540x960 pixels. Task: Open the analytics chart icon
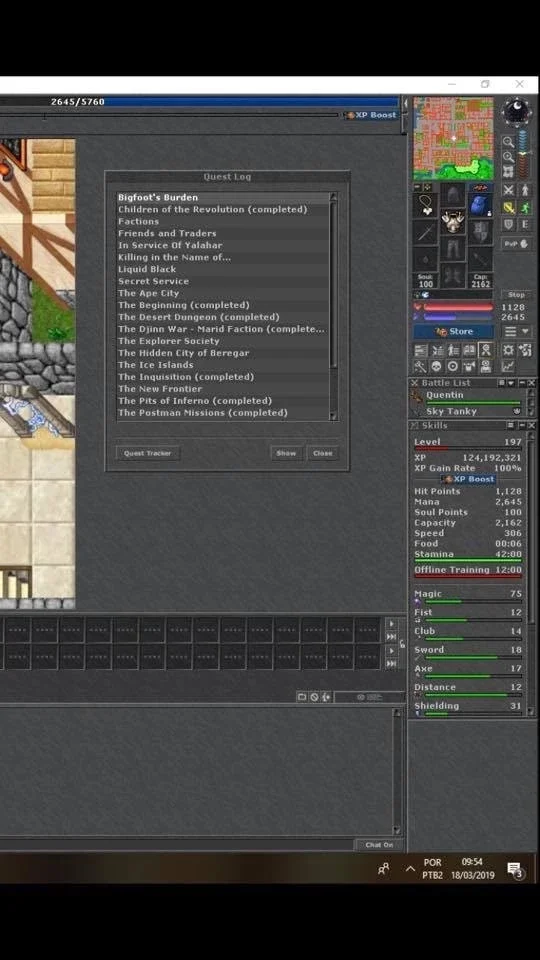508,367
